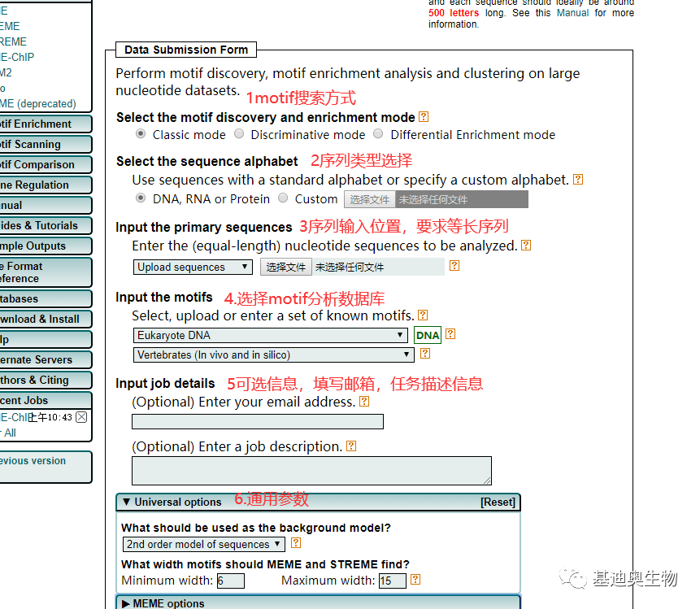Open Databases sidebar menu

[45, 298]
